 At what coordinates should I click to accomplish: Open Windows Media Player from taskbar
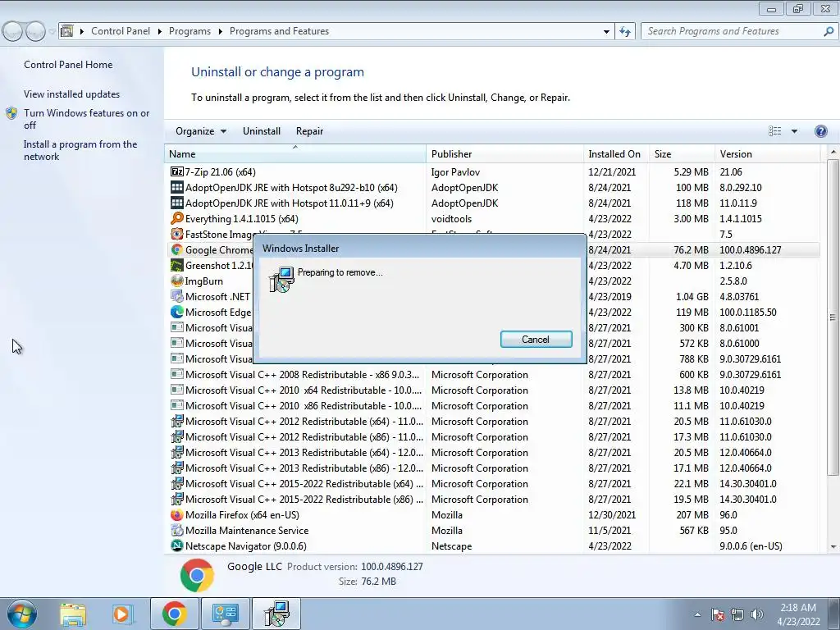[121, 614]
